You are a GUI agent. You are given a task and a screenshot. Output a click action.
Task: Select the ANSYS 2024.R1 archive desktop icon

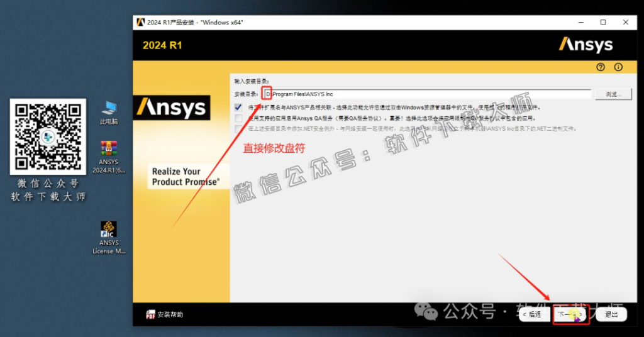pyautogui.click(x=108, y=157)
